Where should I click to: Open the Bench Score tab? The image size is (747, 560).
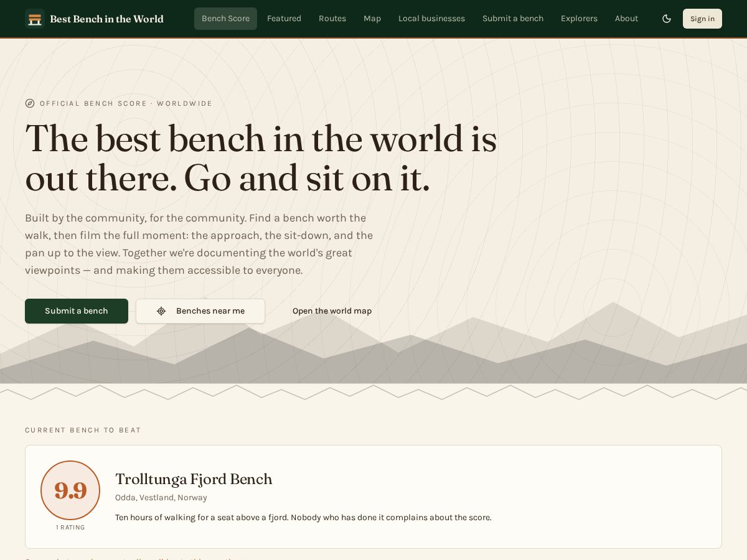point(225,19)
